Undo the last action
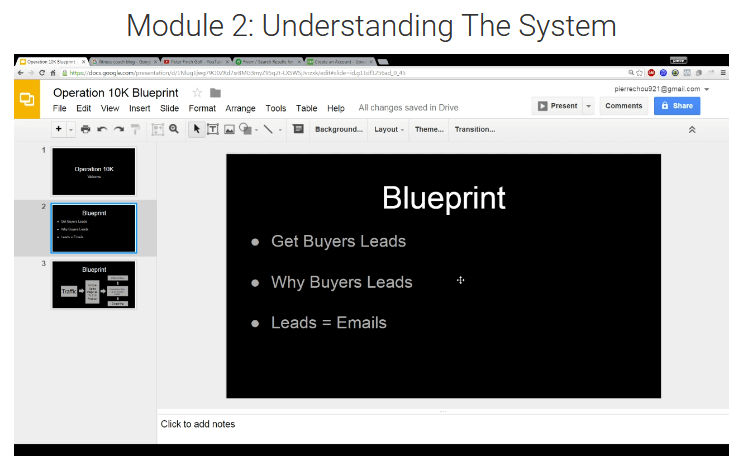This screenshot has height=465, width=744. 102,129
